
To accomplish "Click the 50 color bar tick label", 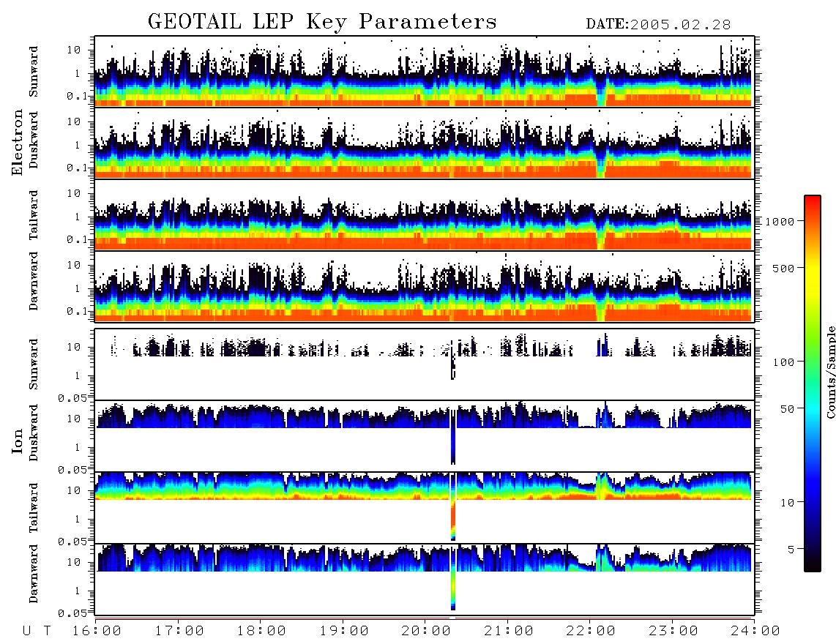I will coord(787,409).
